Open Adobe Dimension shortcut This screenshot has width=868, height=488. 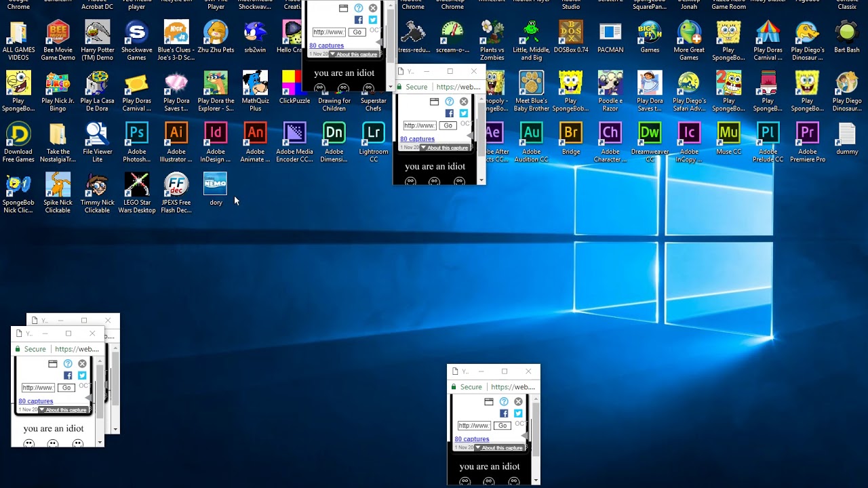click(334, 142)
